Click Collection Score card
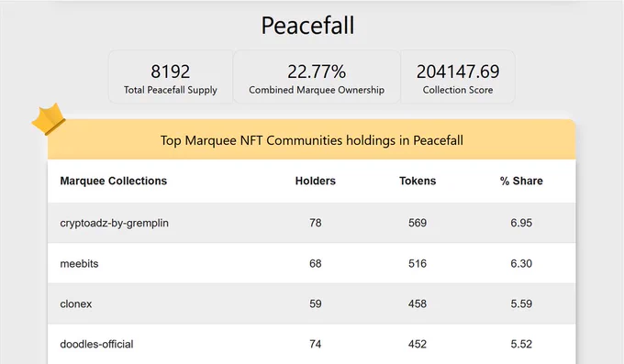The width and height of the screenshot is (624, 364). 458,77
